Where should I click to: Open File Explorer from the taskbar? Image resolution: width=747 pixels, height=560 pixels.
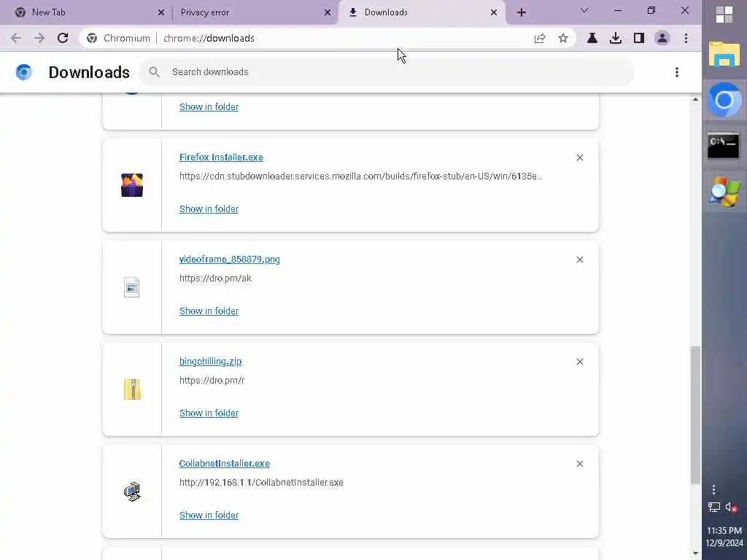tap(724, 54)
